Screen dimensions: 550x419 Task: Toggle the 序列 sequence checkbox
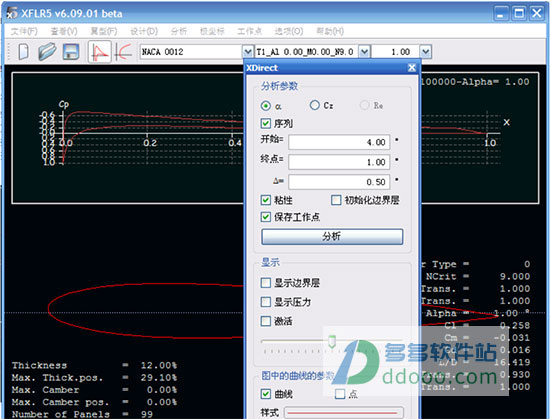[x=266, y=123]
